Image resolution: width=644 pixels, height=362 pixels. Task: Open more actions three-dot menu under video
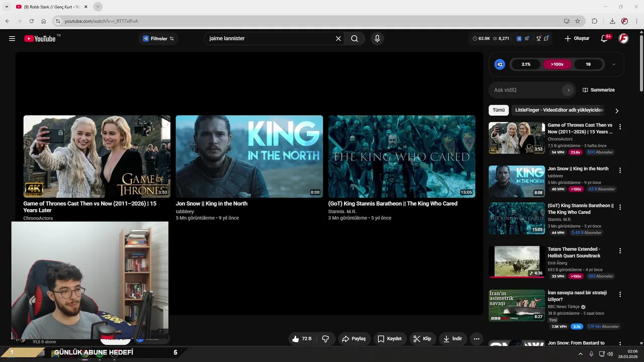(476, 339)
